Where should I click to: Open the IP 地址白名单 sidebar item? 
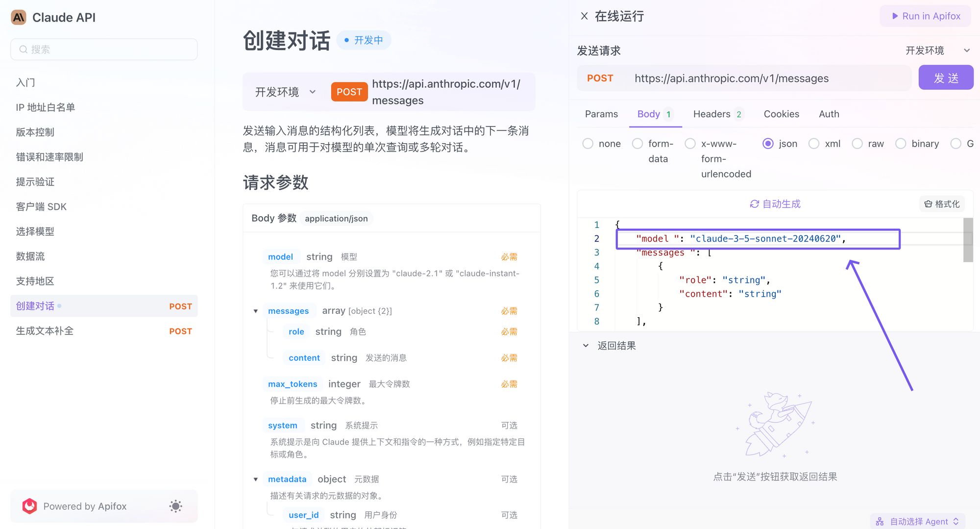[x=104, y=107]
